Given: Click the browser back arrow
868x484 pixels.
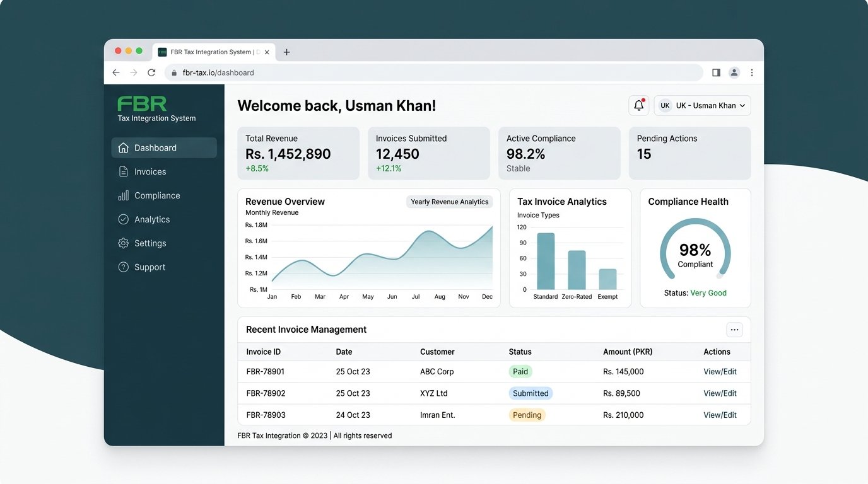Looking at the screenshot, I should pos(116,72).
